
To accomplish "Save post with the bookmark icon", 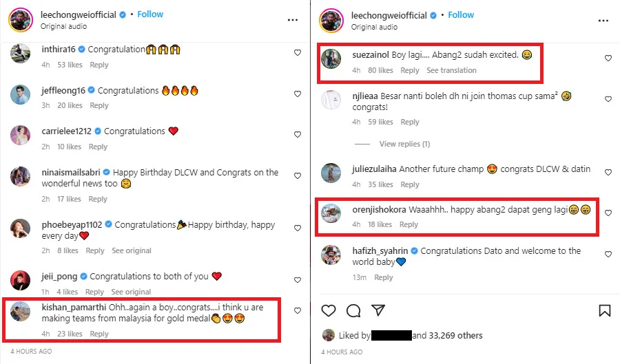I will click(x=604, y=310).
